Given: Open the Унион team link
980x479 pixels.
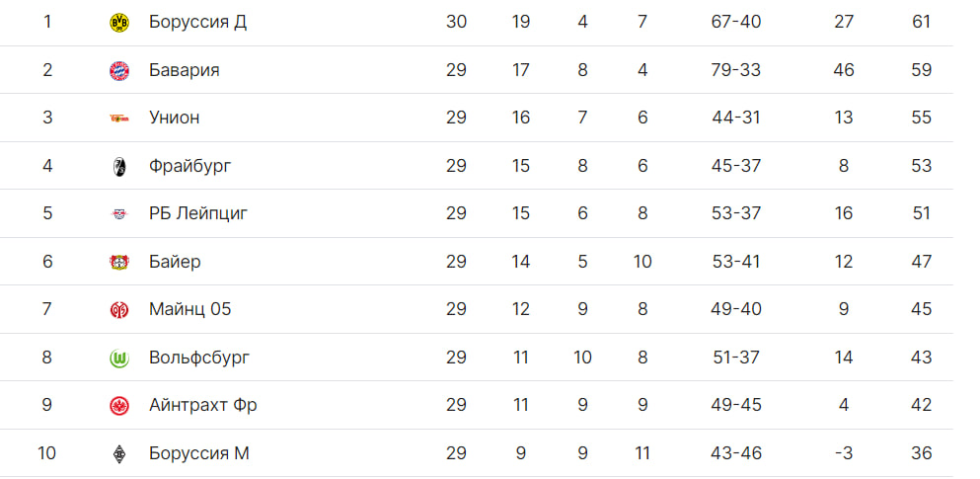Looking at the screenshot, I should [x=175, y=118].
